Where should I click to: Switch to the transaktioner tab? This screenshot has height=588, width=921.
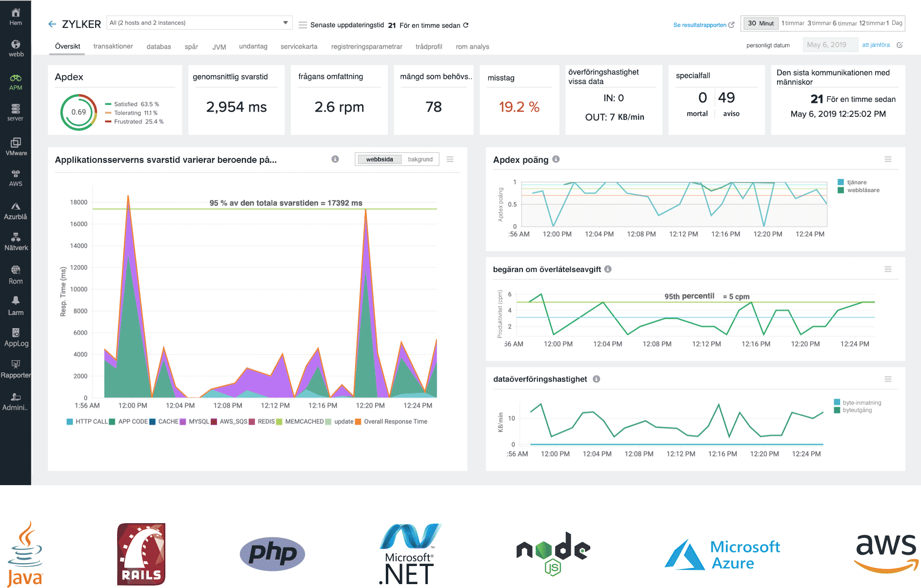point(113,46)
